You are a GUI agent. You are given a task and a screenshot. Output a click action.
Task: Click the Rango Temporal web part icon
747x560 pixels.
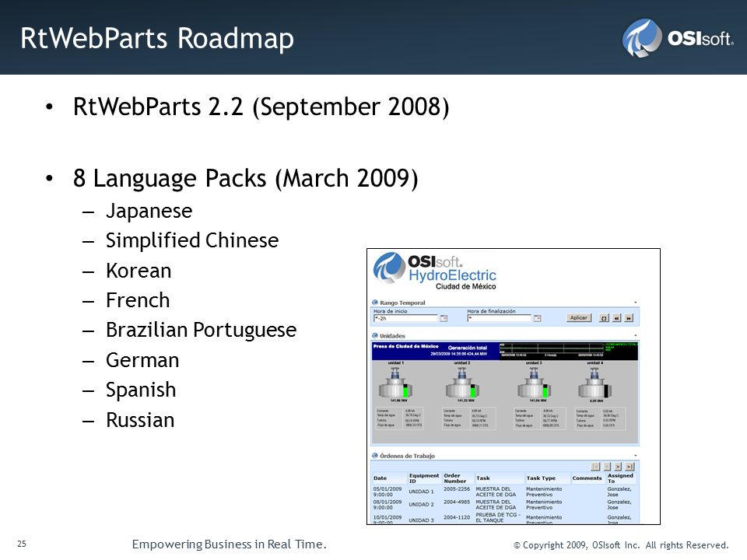tap(375, 303)
